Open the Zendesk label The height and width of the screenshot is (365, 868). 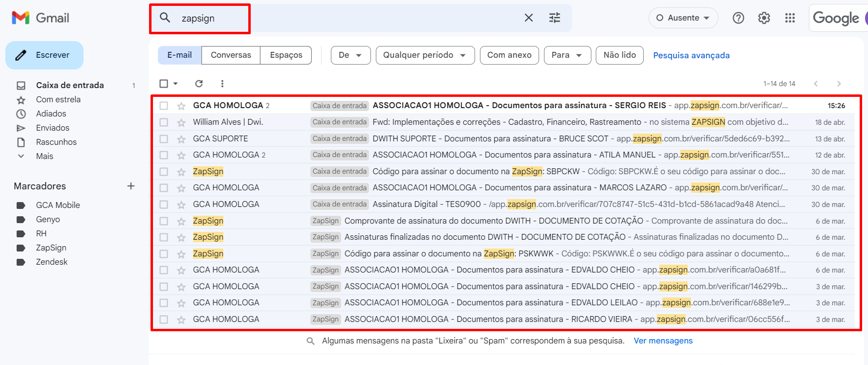[x=52, y=262]
